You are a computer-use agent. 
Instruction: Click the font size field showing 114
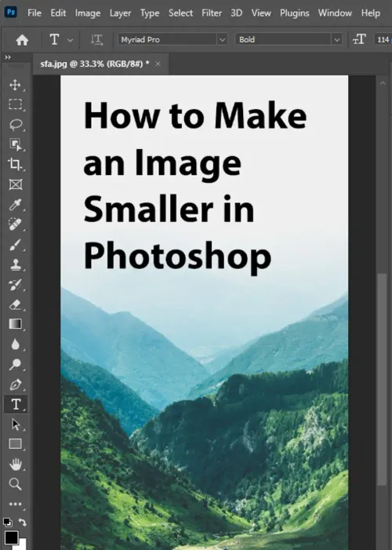[x=383, y=40]
